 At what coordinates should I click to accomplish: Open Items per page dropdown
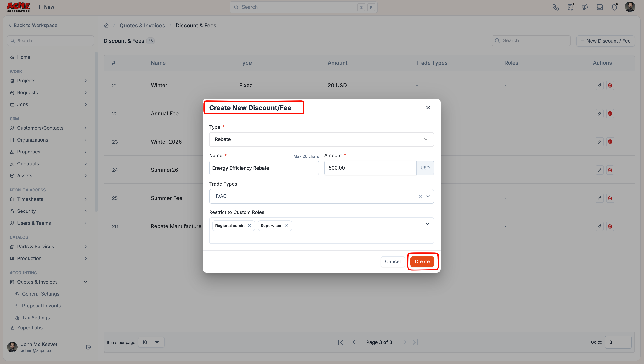tap(151, 342)
